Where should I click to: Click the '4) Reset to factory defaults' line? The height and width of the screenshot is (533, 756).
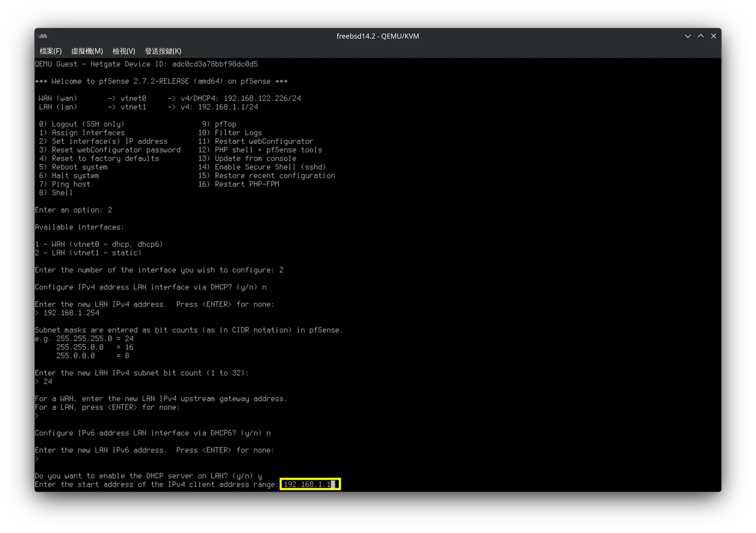(x=99, y=158)
